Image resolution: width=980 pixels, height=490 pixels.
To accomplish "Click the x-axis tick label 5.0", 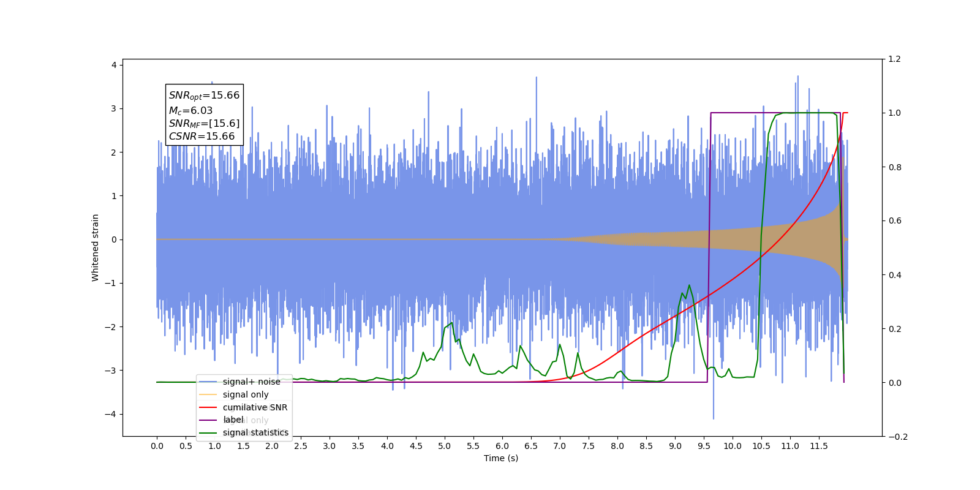I will point(445,446).
